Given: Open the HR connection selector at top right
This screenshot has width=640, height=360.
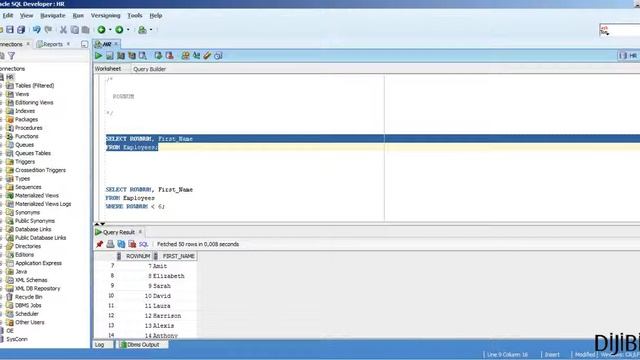Looking at the screenshot, I should tap(629, 56).
